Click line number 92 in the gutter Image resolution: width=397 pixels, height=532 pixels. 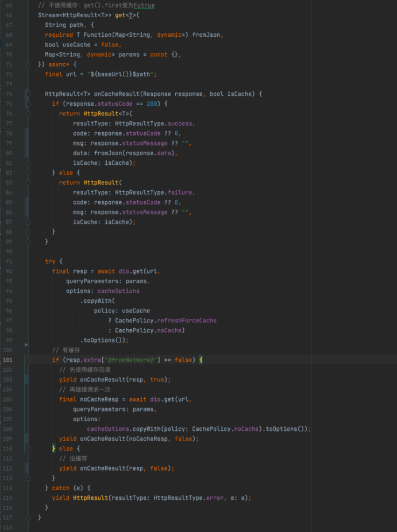9,271
